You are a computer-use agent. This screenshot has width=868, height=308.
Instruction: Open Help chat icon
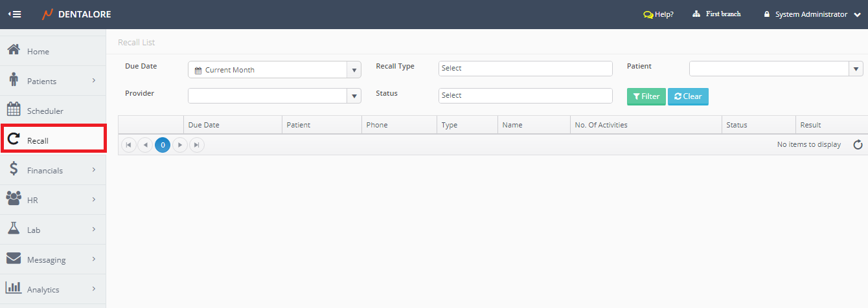click(x=648, y=14)
